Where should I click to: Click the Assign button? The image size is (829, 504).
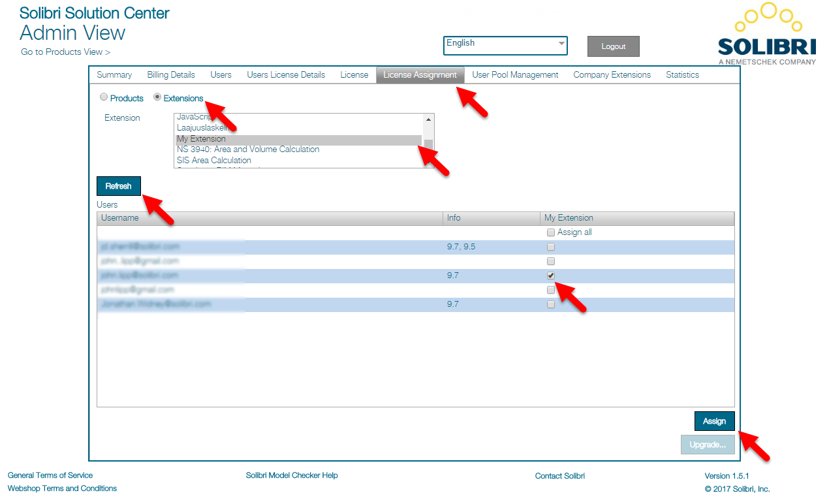(x=714, y=420)
